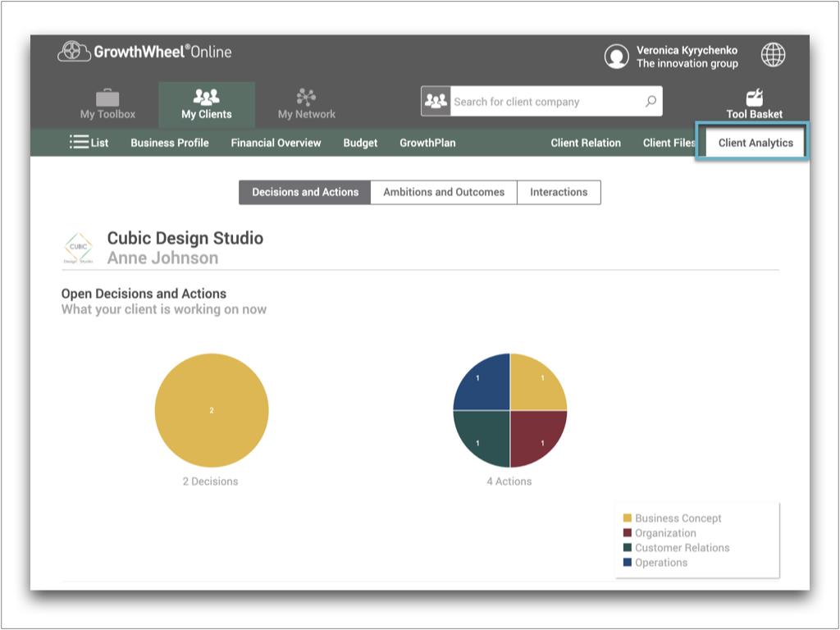
Task: Click the client group icon in the search box
Action: (x=436, y=101)
